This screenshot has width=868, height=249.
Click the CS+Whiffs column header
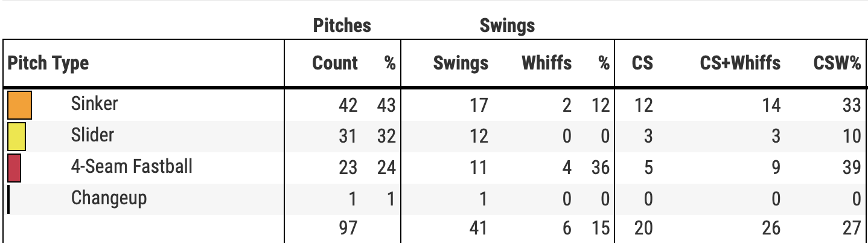[740, 63]
